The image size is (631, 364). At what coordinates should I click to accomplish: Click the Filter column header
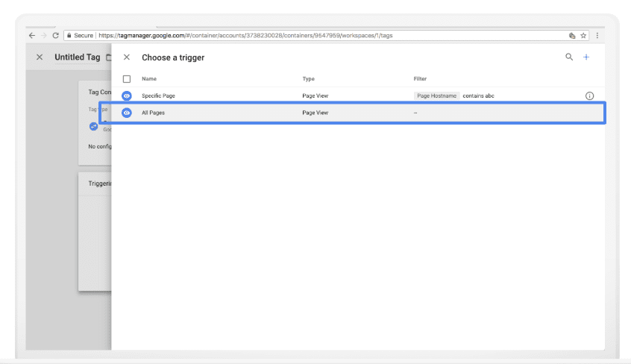pos(420,78)
